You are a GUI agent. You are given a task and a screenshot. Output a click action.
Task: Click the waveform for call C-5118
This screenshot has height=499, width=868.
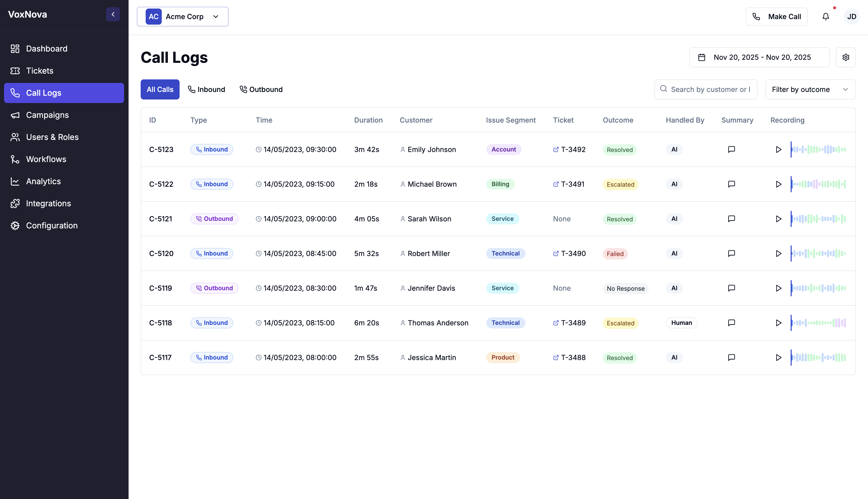(819, 323)
